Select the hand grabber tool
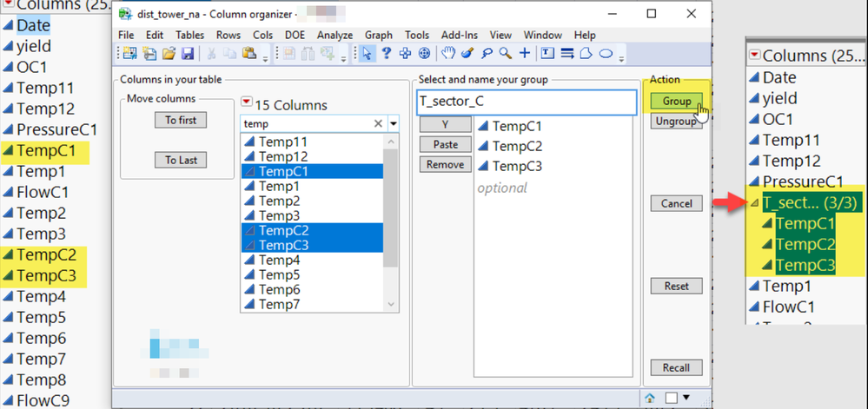The width and height of the screenshot is (868, 409). point(448,54)
